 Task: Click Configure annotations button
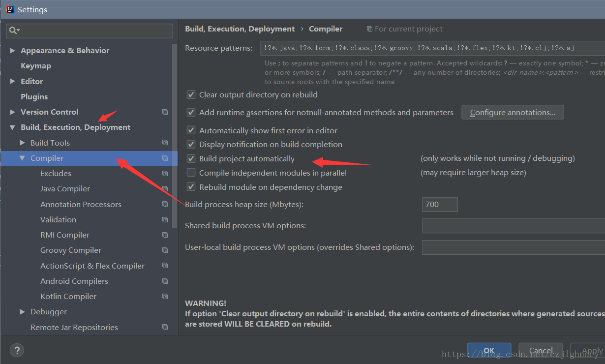pos(513,112)
